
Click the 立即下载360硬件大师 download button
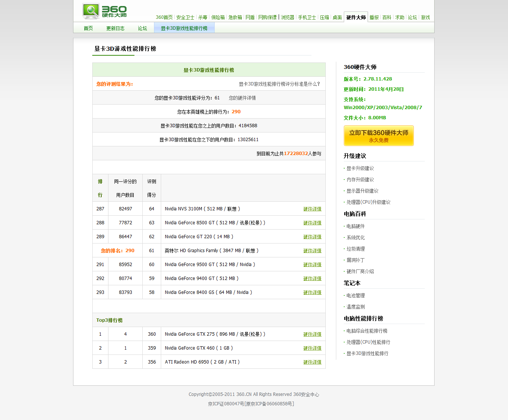[379, 135]
